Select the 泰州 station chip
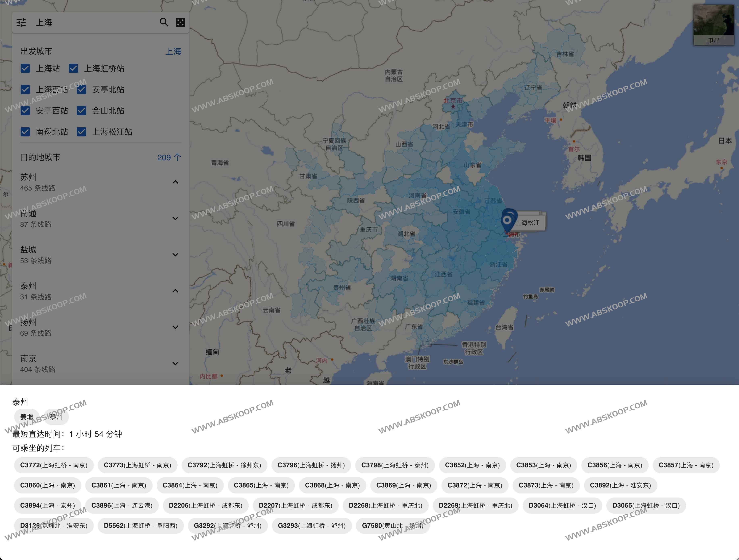 pos(56,417)
